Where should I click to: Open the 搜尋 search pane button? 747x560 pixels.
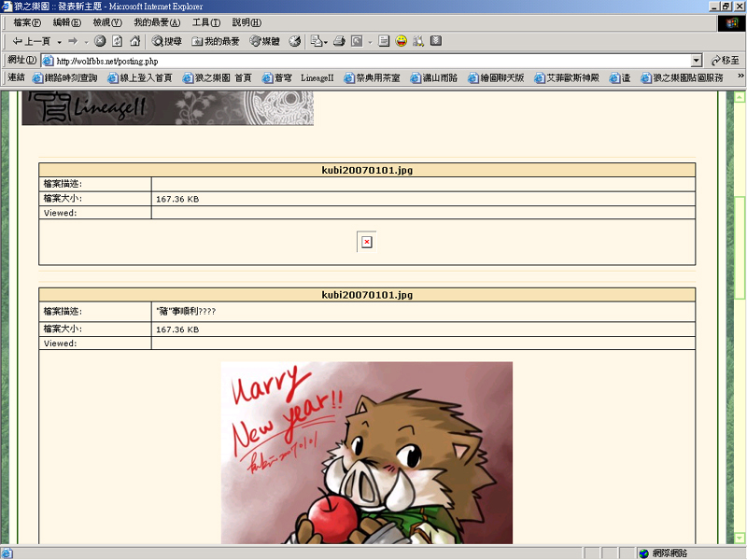[x=167, y=41]
